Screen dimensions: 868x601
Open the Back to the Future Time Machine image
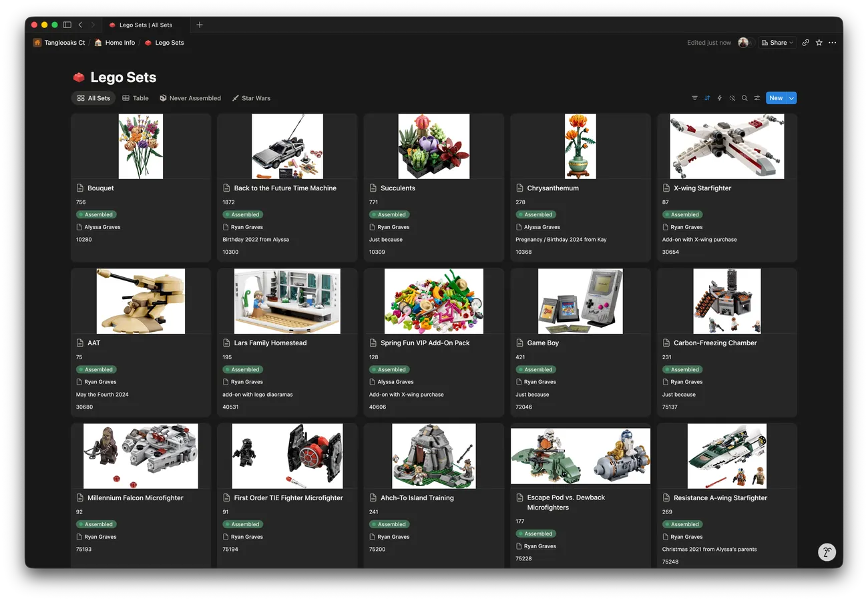[x=287, y=146]
